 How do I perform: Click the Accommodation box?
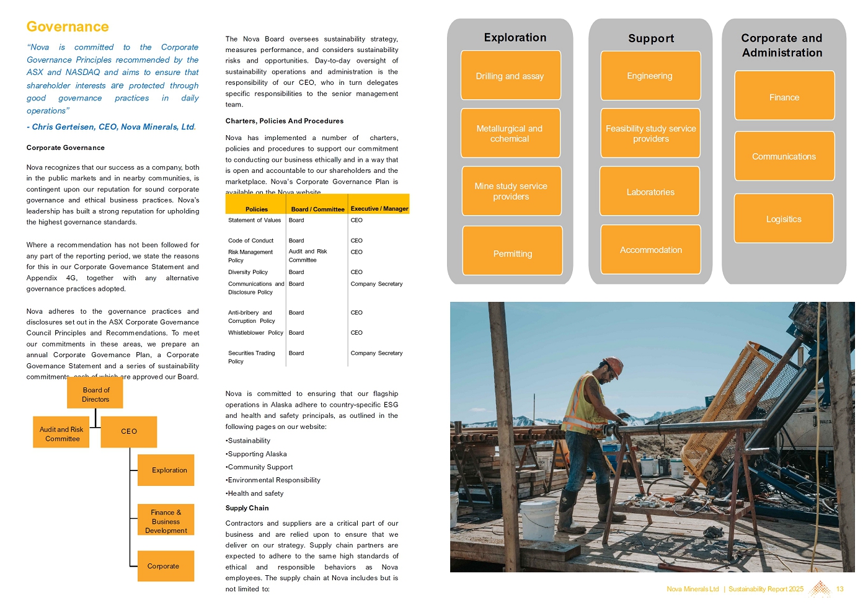(x=650, y=250)
